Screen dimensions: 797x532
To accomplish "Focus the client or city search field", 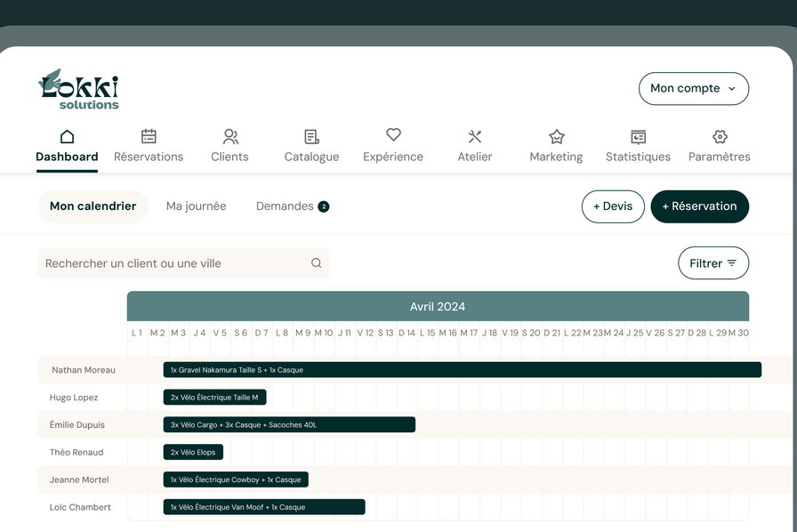I will coord(183,263).
